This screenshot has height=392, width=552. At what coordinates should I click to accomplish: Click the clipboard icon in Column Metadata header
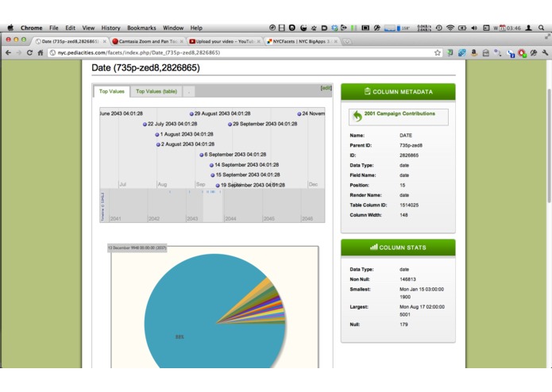click(367, 91)
